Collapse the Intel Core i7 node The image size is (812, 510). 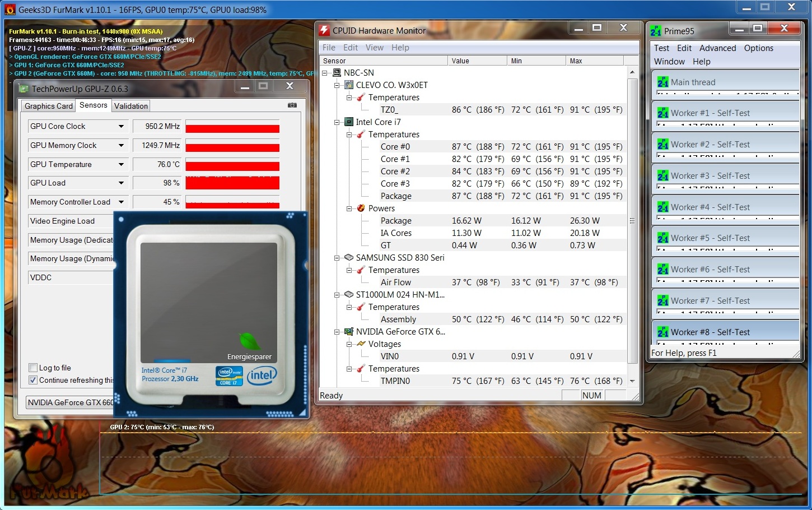[337, 122]
